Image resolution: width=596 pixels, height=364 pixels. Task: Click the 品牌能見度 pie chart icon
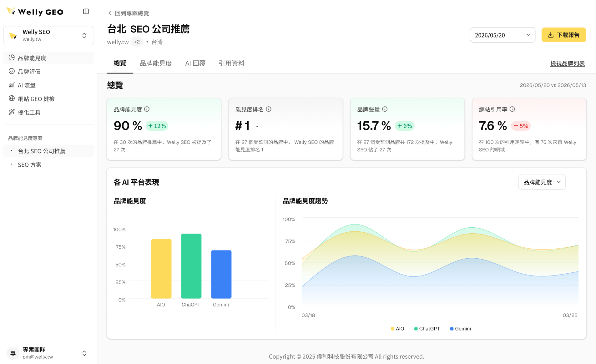(12, 58)
